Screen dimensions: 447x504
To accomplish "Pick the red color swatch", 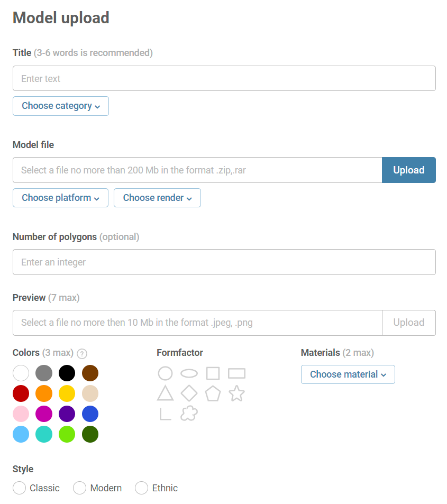I will [x=21, y=393].
